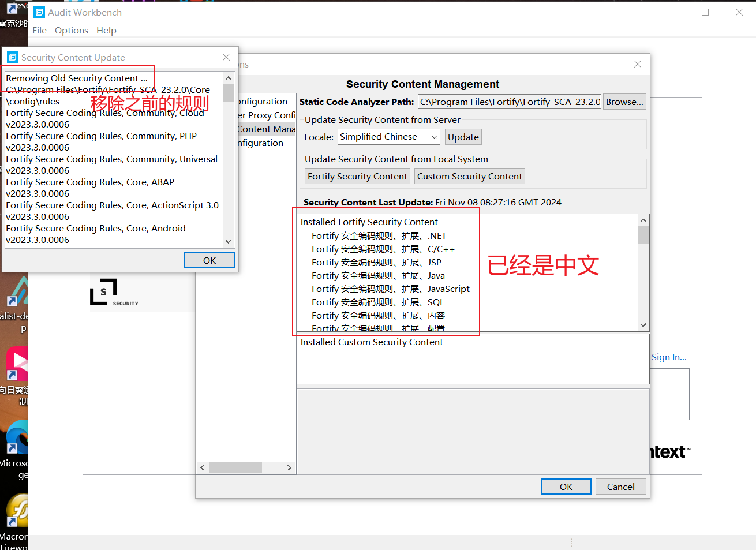Viewport: 756px width, 550px height.
Task: Open the Help menu
Action: [106, 30]
